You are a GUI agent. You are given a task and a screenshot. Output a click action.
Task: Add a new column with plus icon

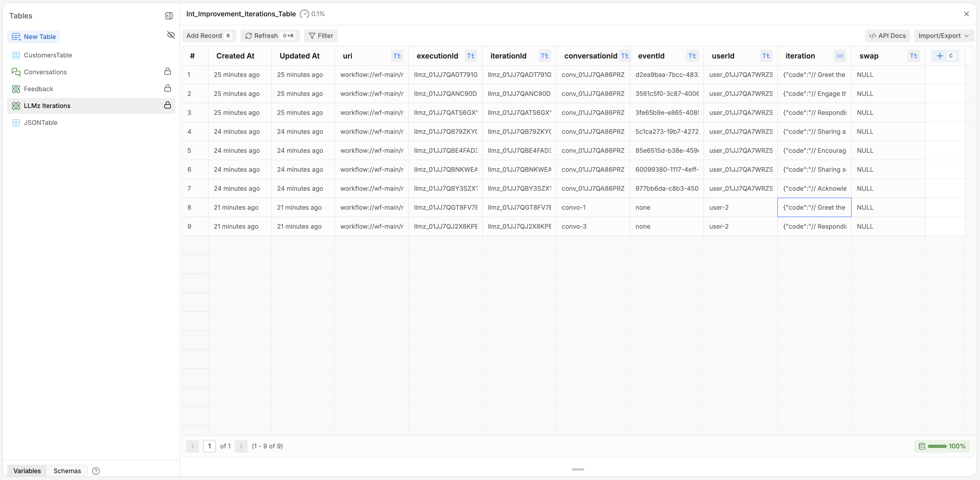pos(940,56)
